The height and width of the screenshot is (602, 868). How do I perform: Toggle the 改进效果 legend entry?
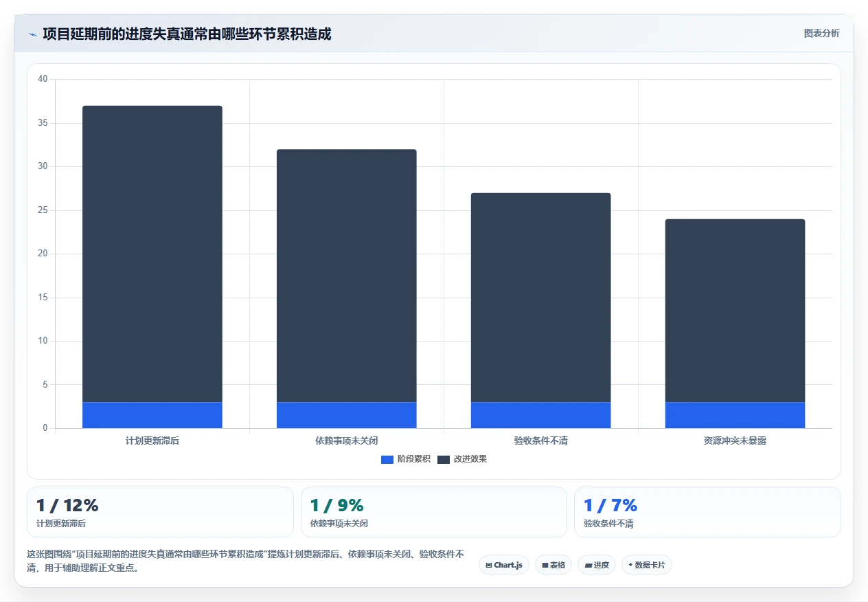[x=461, y=459]
